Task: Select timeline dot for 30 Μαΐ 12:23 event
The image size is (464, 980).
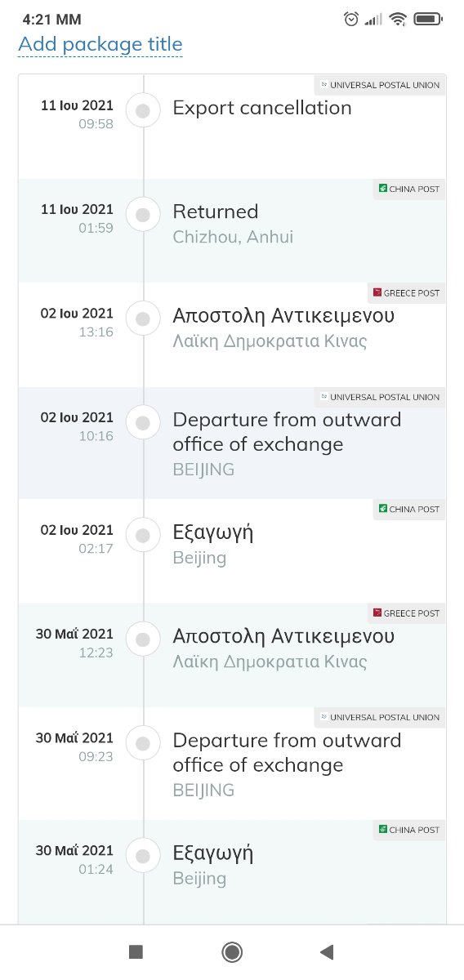Action: (143, 638)
